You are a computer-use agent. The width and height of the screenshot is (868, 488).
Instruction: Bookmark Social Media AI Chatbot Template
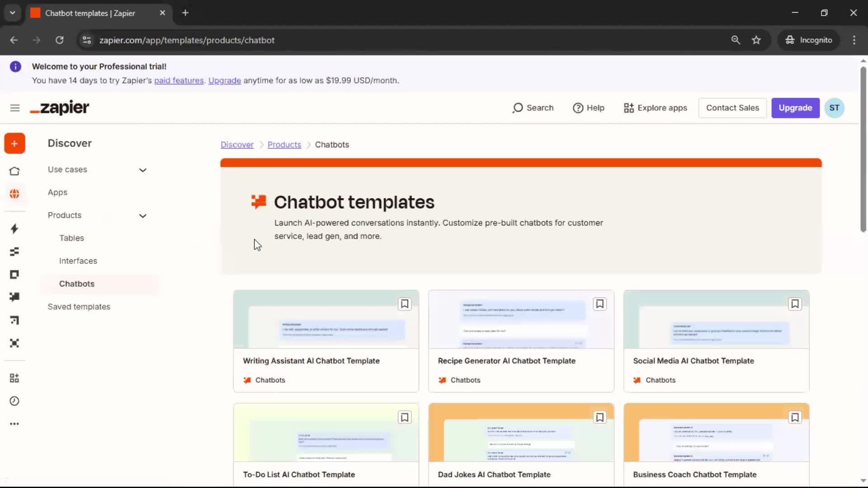point(795,304)
